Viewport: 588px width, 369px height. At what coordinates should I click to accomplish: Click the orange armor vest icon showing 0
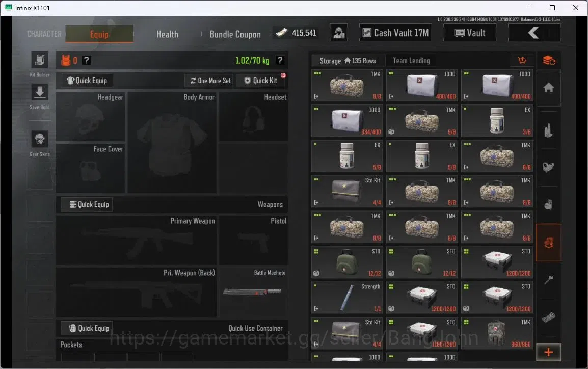[x=66, y=60]
